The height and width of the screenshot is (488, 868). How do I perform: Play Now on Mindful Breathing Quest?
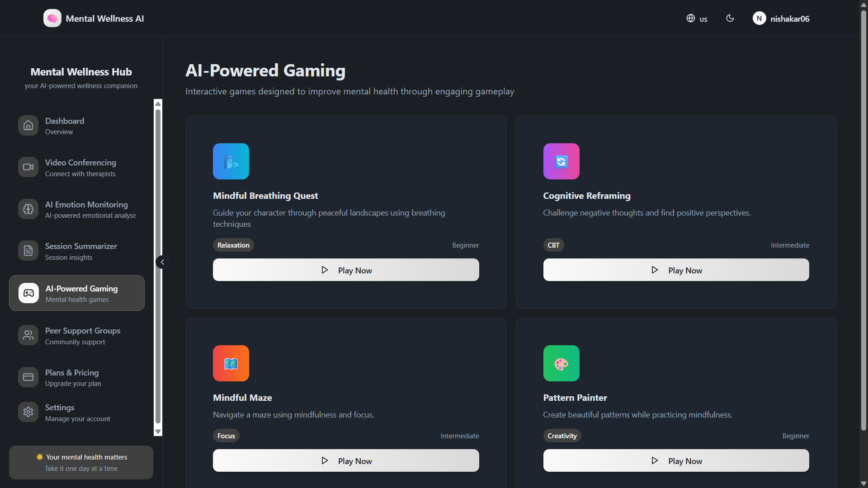346,270
